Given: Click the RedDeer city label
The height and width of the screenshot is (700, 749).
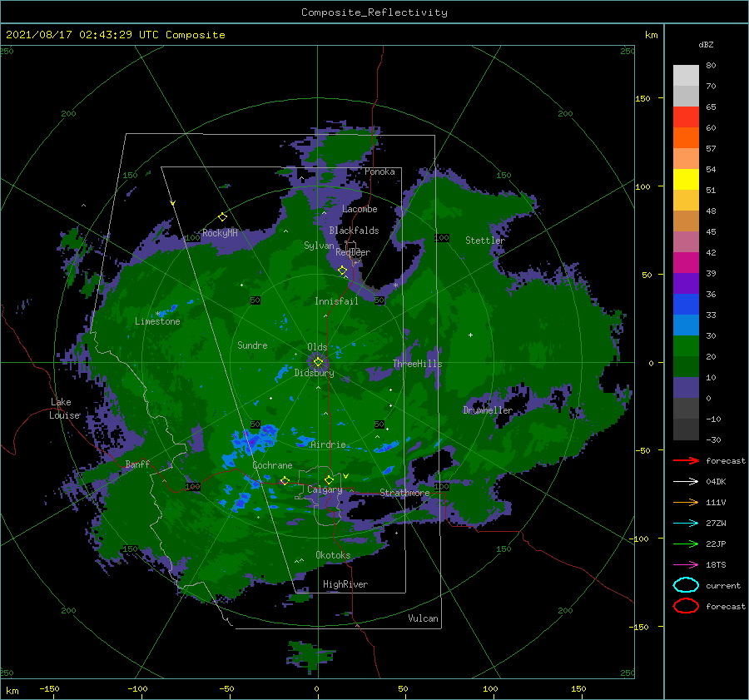Looking at the screenshot, I should [353, 252].
